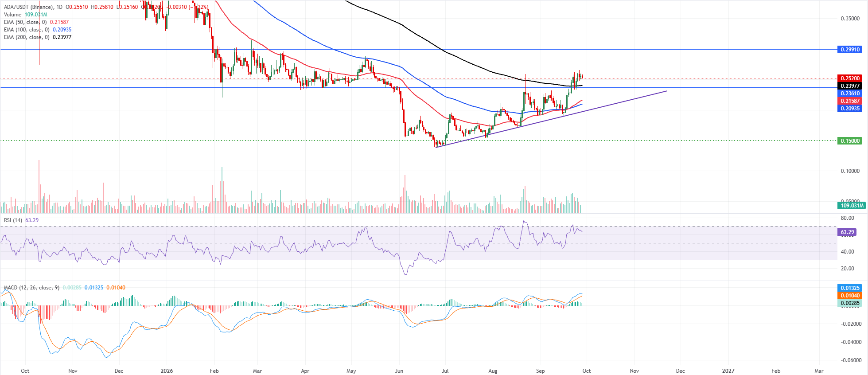Click the 2026 label on the time axis
This screenshot has width=868, height=375.
pos(167,371)
